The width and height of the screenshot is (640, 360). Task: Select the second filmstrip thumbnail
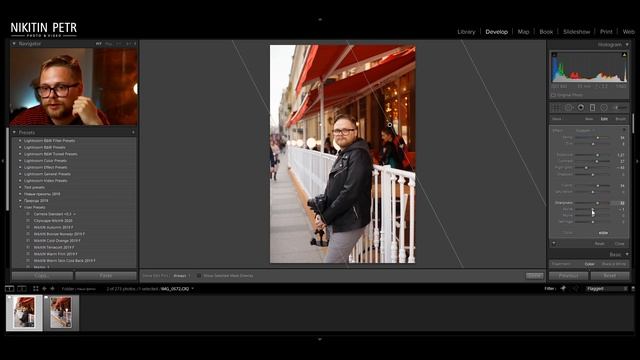pyautogui.click(x=61, y=313)
